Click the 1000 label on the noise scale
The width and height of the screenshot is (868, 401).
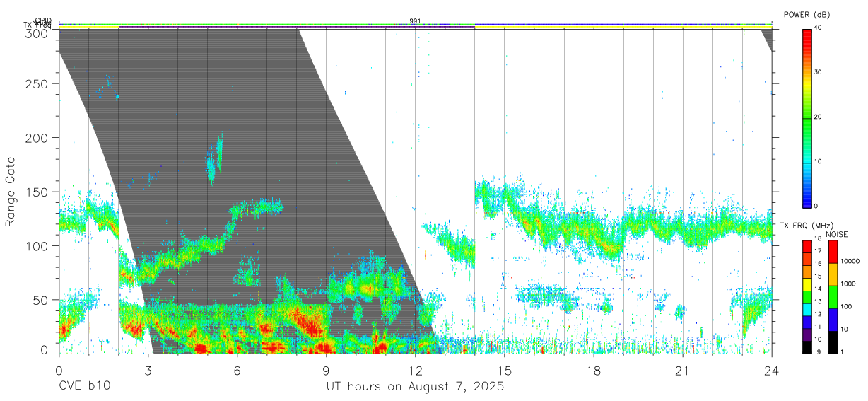click(x=848, y=284)
